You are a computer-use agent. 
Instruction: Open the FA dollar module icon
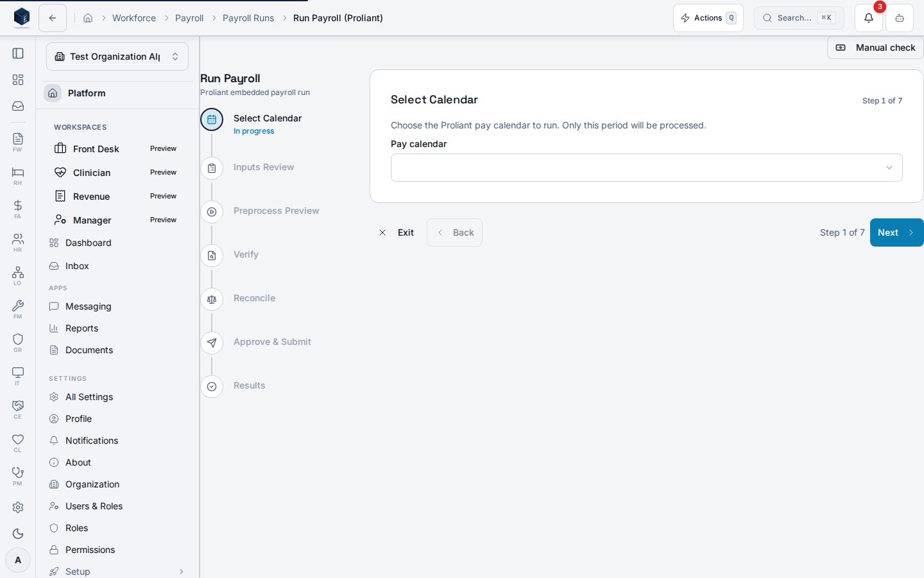(x=18, y=209)
